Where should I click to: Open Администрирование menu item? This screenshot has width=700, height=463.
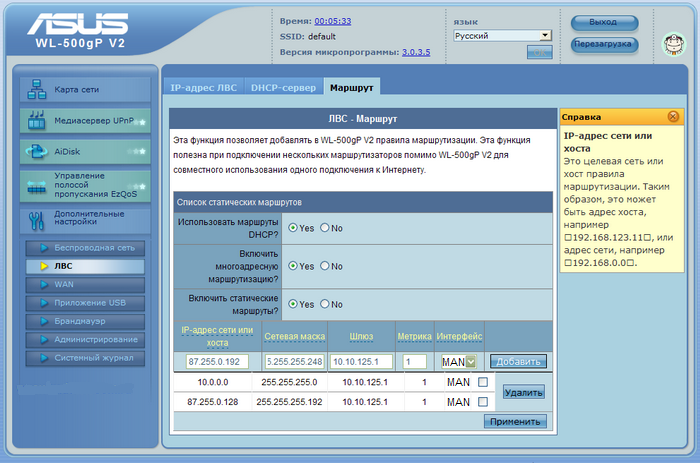coord(85,339)
